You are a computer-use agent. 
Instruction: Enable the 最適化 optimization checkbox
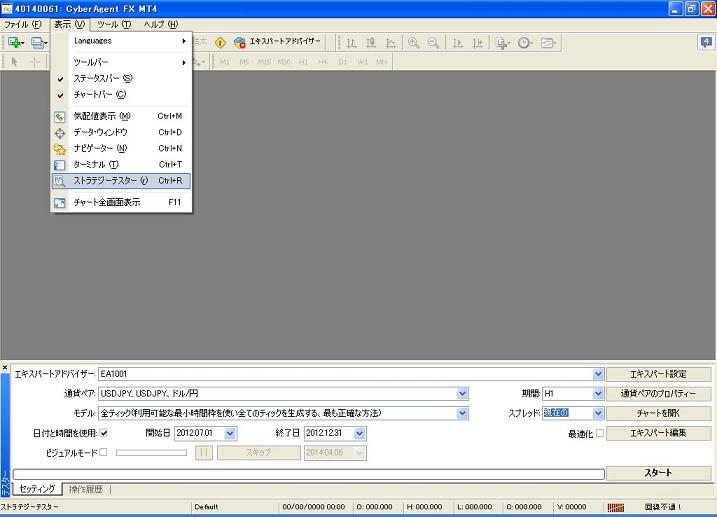coord(600,433)
